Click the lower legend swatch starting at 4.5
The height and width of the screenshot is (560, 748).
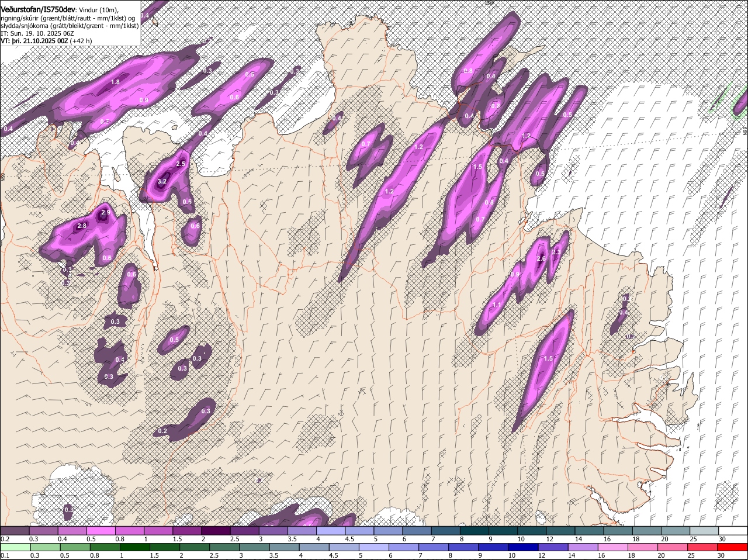[344, 548]
